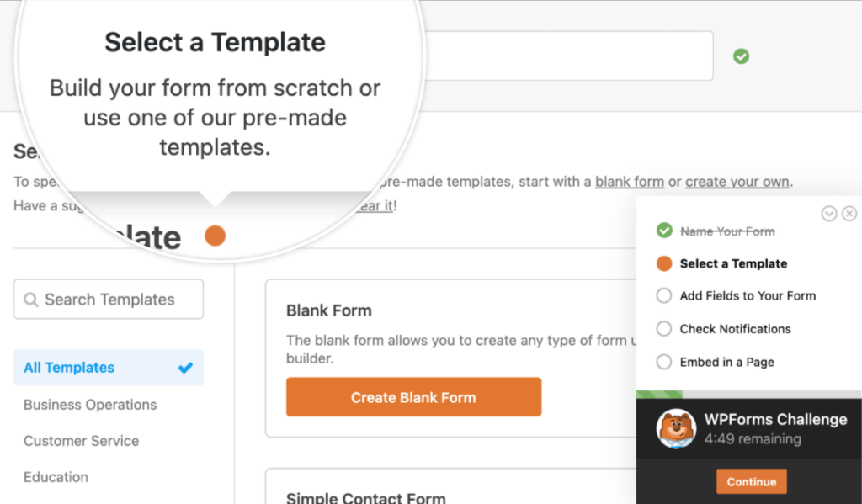Click the circled X icon on the challenge panel
Image resolution: width=862 pixels, height=504 pixels.
(849, 214)
